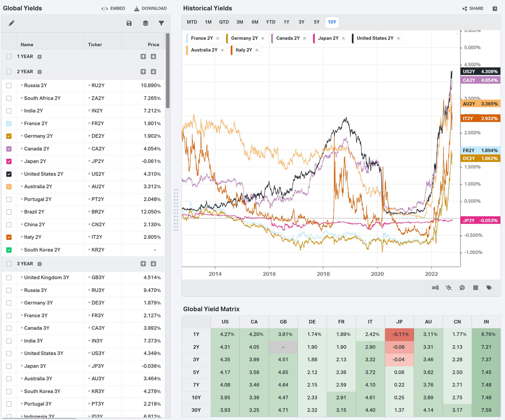The height and width of the screenshot is (420, 505).
Task: Move 2 YEAR group up arrow
Action: 143,71
